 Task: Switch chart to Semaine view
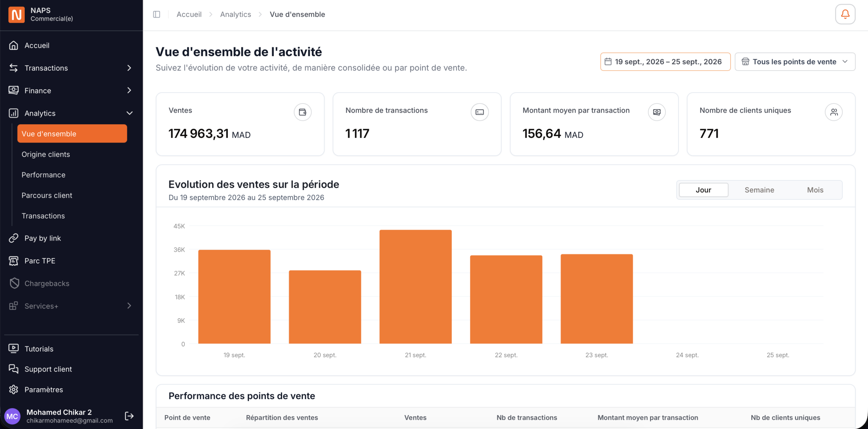point(759,190)
